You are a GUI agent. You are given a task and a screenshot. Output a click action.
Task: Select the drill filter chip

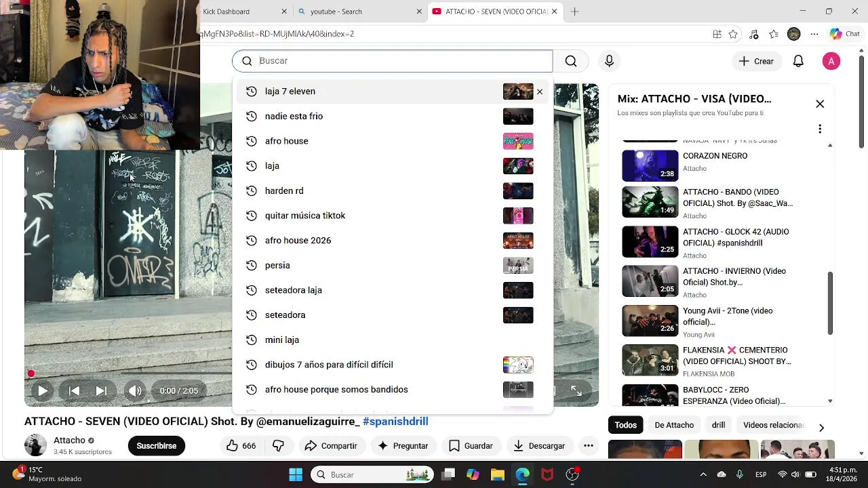(718, 425)
